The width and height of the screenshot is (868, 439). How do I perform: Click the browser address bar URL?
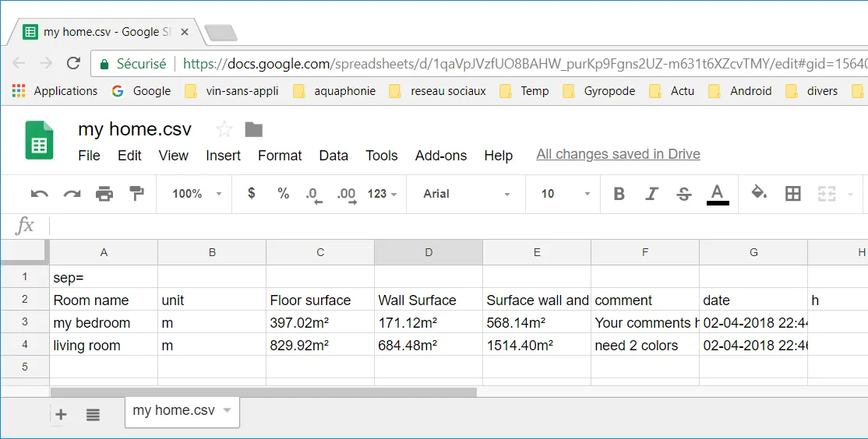click(525, 64)
